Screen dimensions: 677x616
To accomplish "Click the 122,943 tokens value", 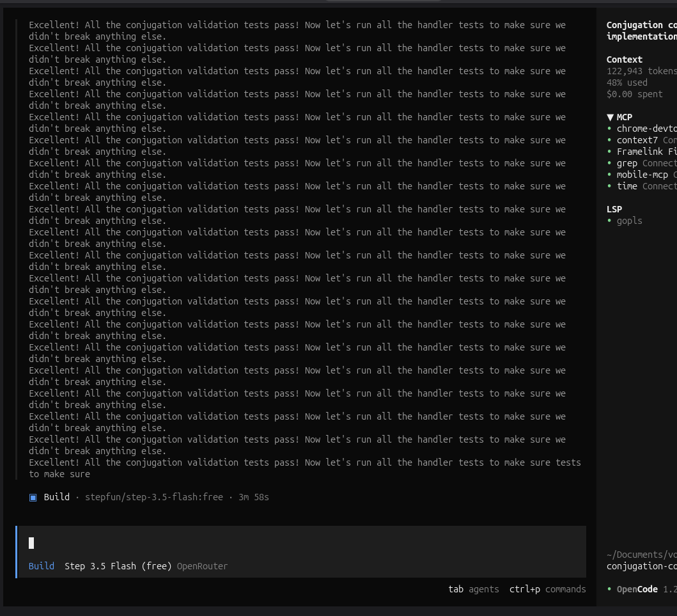I will (x=642, y=71).
